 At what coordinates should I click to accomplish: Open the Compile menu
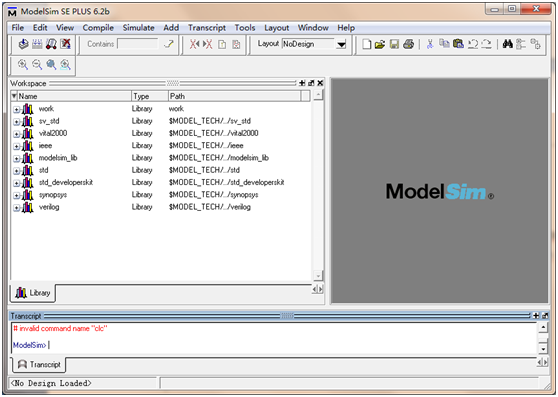pos(98,28)
